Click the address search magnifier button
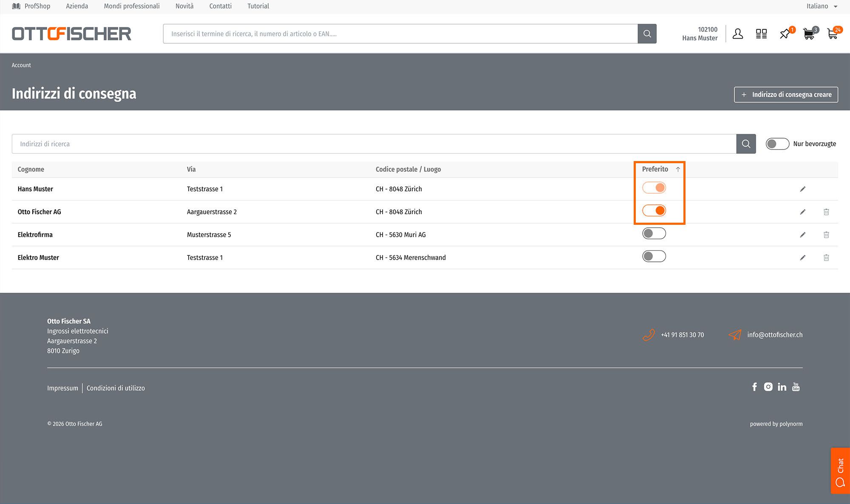Viewport: 850px width, 504px height. (x=746, y=144)
